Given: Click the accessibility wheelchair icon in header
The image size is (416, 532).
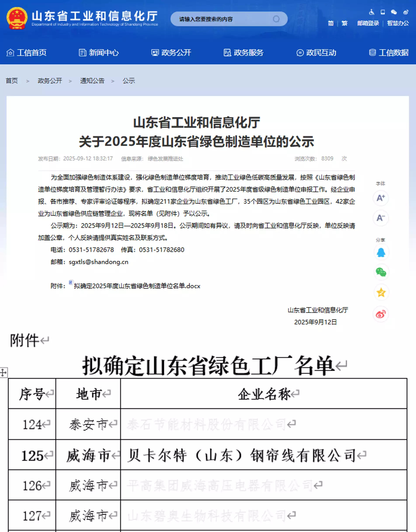Looking at the screenshot, I should [x=371, y=12].
